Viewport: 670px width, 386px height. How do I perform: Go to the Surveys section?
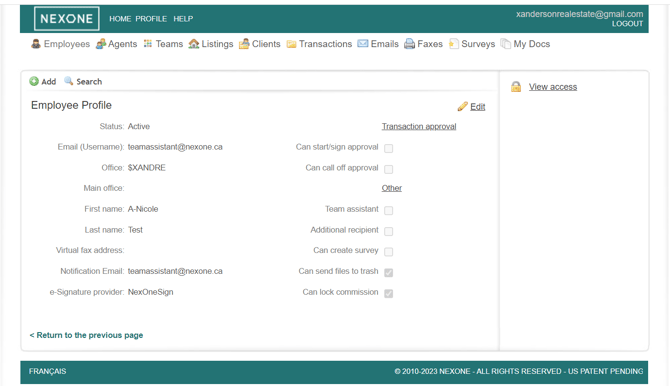tap(478, 44)
